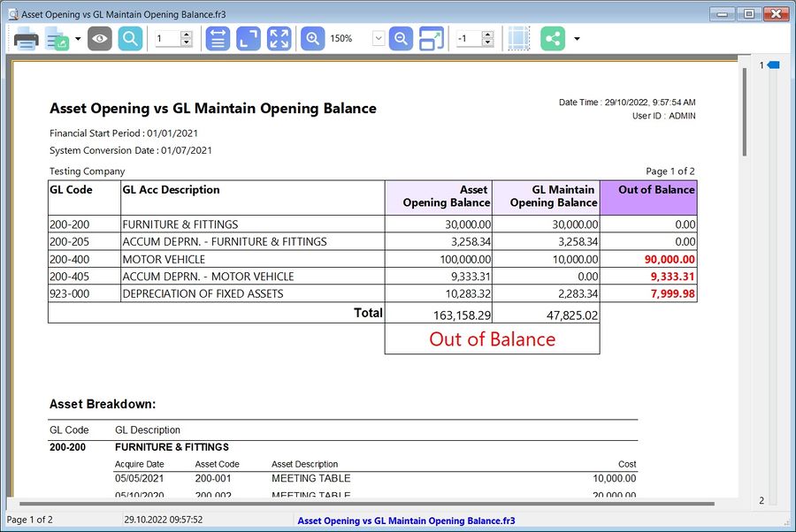Image resolution: width=796 pixels, height=532 pixels.
Task: Toggle the eye preview button
Action: [100, 39]
